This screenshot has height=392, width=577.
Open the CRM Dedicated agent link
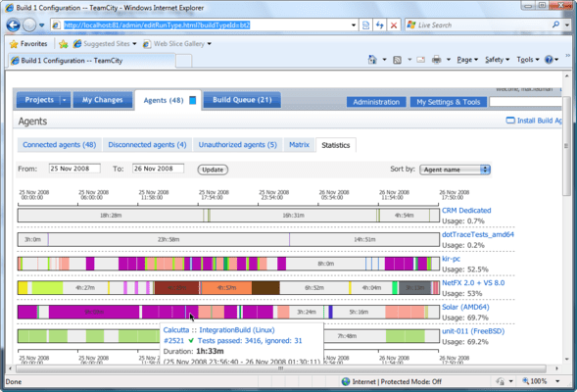point(466,210)
